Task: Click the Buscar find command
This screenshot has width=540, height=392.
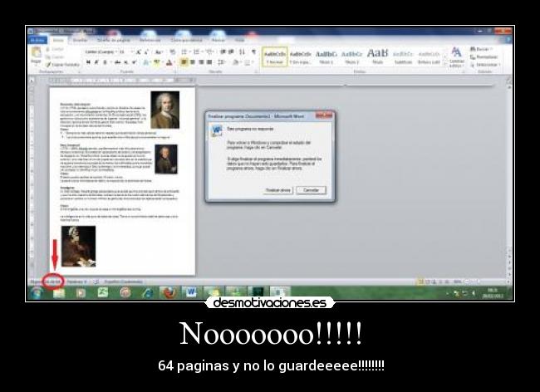Action: (x=481, y=49)
